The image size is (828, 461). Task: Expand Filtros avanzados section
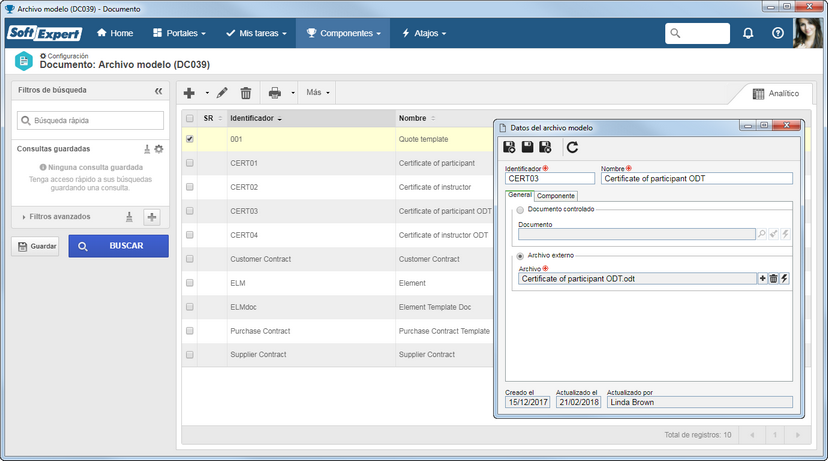click(x=56, y=217)
